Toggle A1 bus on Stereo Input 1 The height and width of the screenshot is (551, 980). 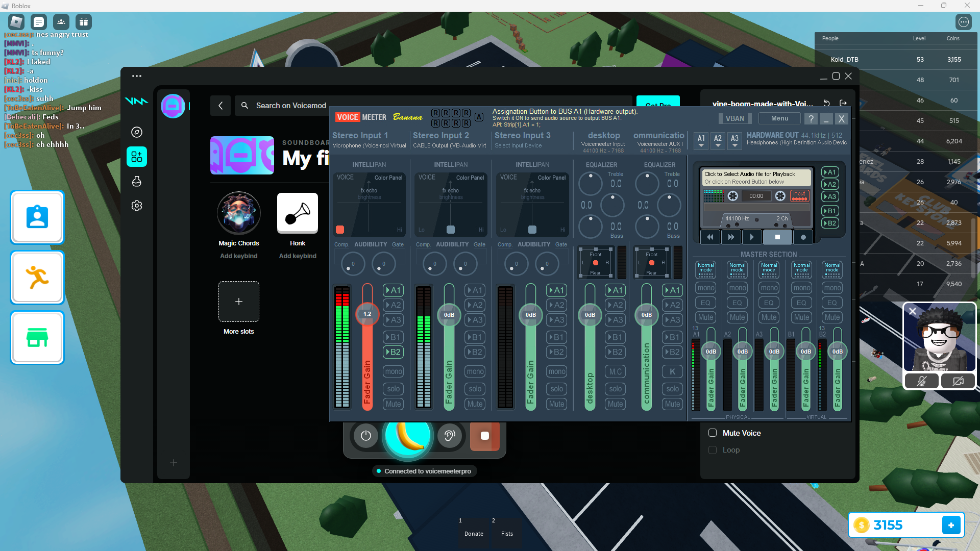click(394, 290)
